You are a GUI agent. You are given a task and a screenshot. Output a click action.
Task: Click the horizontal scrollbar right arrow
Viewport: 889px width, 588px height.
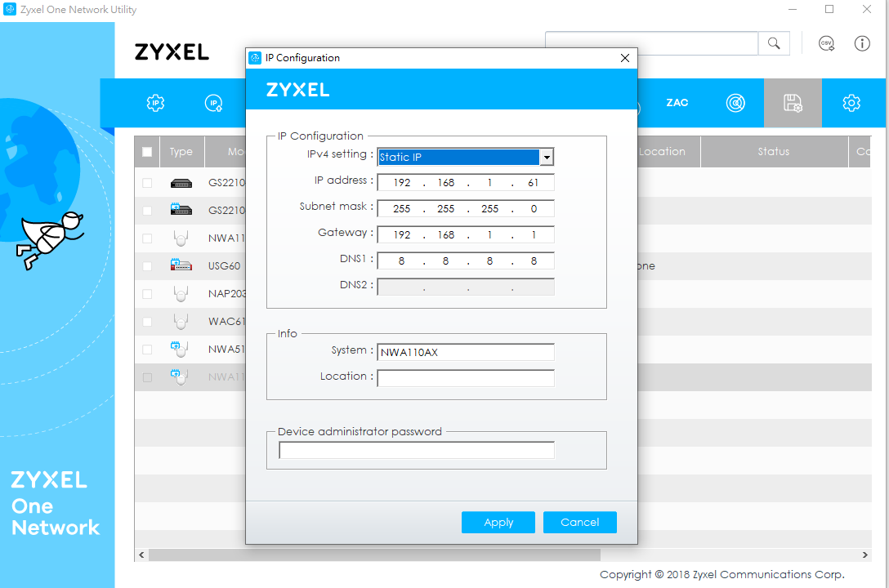(864, 555)
